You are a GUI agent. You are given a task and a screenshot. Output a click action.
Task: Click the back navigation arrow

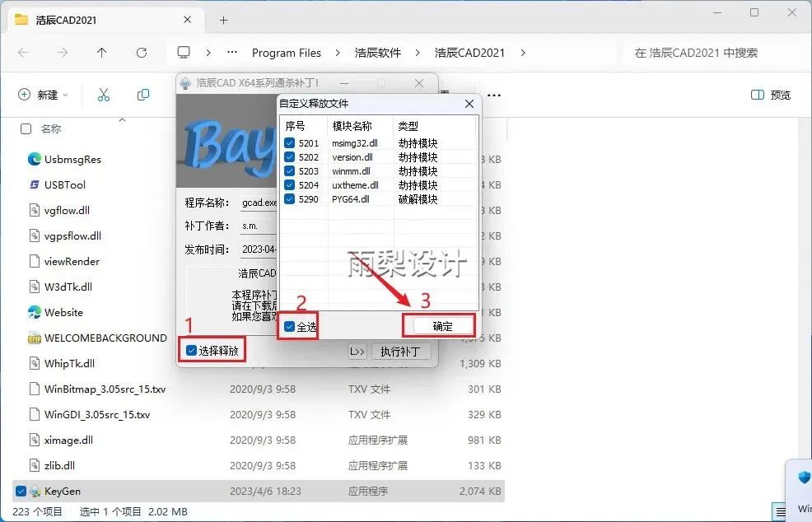click(x=23, y=53)
